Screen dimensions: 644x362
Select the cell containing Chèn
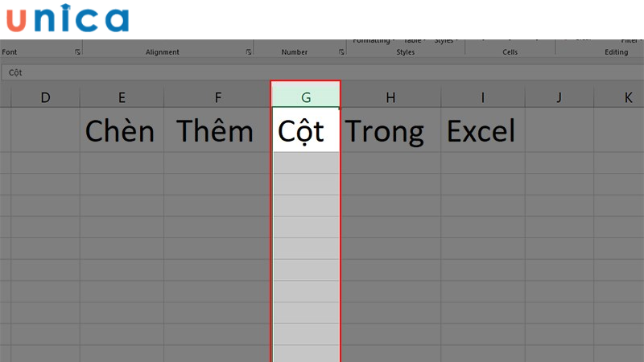click(121, 131)
